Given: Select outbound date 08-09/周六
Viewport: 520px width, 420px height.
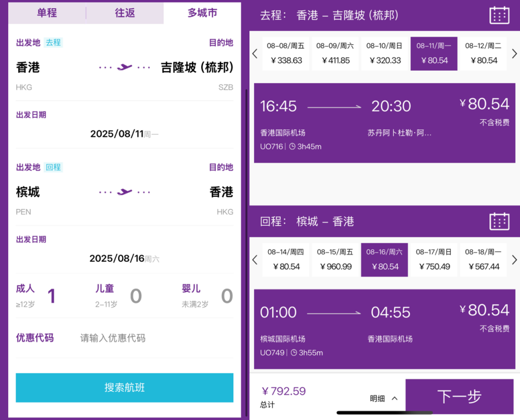Looking at the screenshot, I should tap(335, 53).
